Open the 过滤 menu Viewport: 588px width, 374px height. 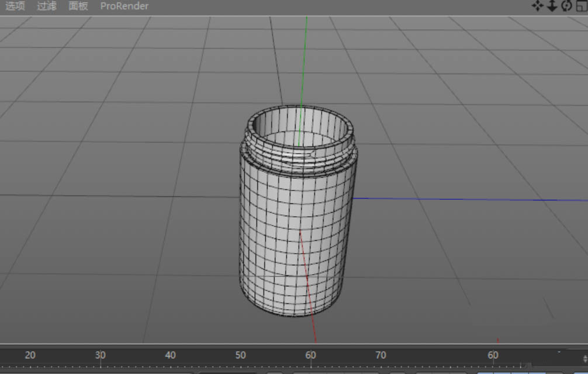coord(47,6)
